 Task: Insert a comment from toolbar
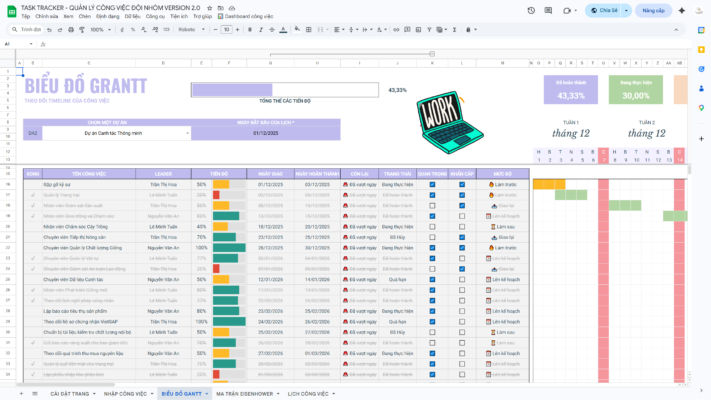pos(407,29)
